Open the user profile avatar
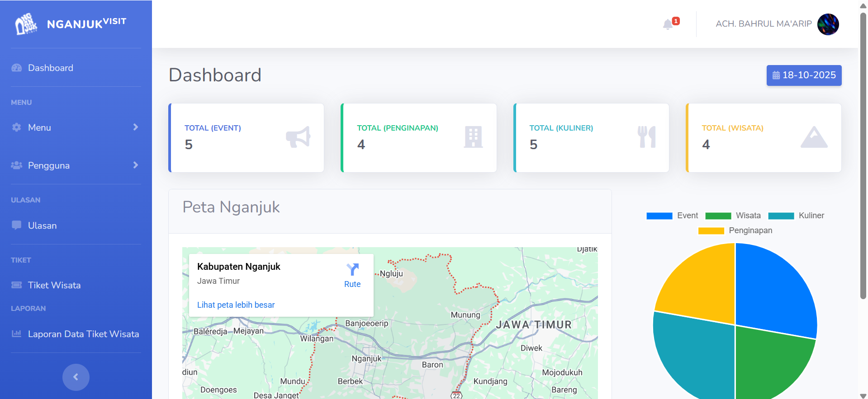The width and height of the screenshot is (868, 399). [x=828, y=24]
